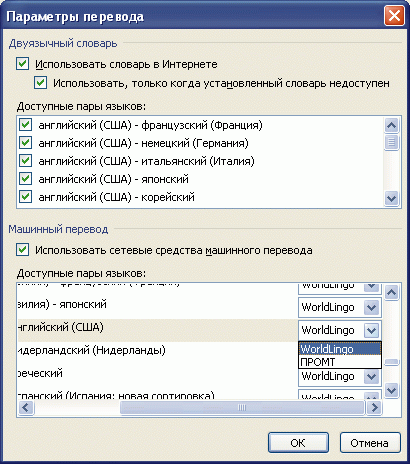
Task: Choose WorldLingo in the open dropdown list
Action: [x=340, y=349]
